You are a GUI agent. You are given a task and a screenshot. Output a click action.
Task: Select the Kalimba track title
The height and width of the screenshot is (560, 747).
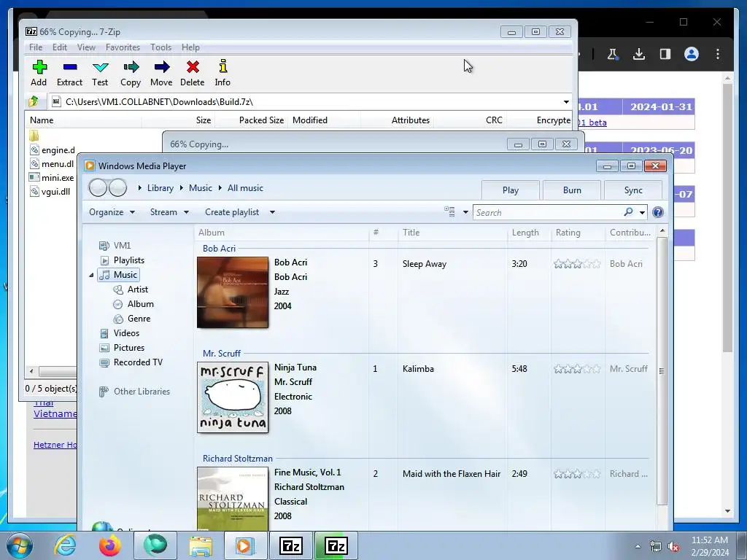(x=418, y=368)
